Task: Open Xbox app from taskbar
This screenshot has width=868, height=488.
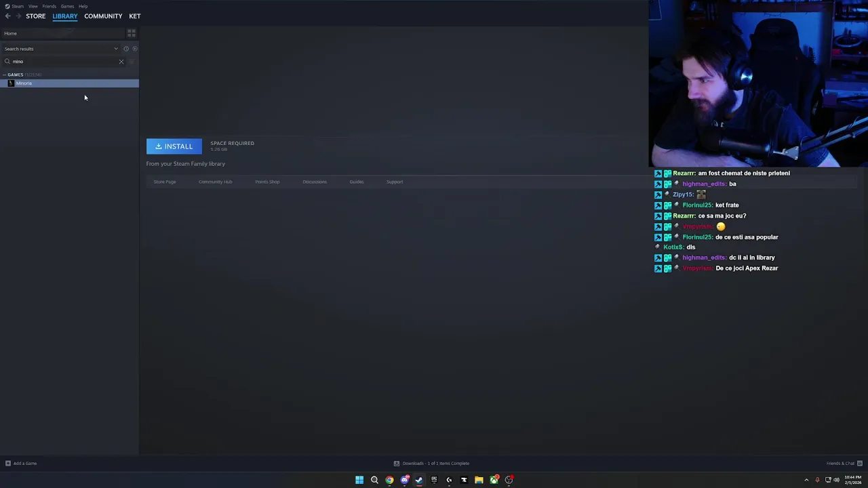Action: click(x=494, y=480)
